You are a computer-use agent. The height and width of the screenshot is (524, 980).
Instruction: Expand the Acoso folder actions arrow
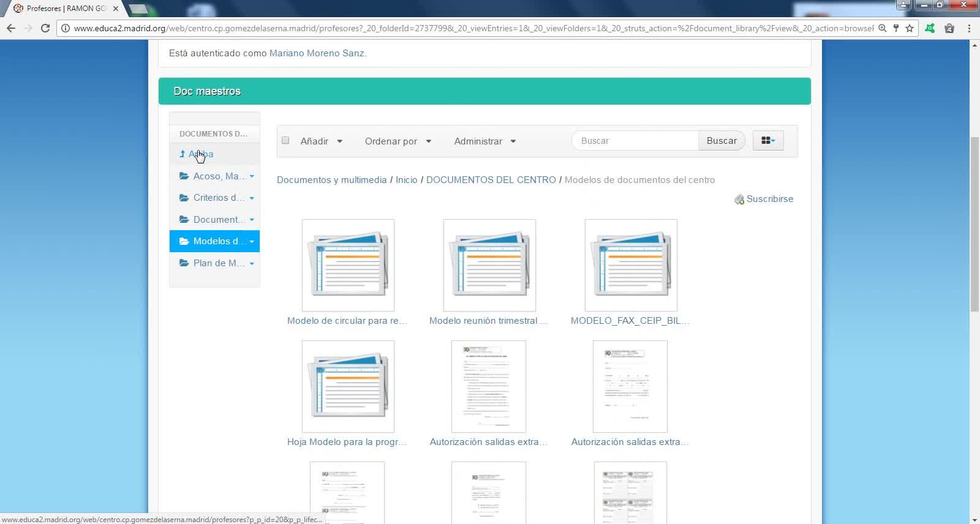(x=252, y=176)
